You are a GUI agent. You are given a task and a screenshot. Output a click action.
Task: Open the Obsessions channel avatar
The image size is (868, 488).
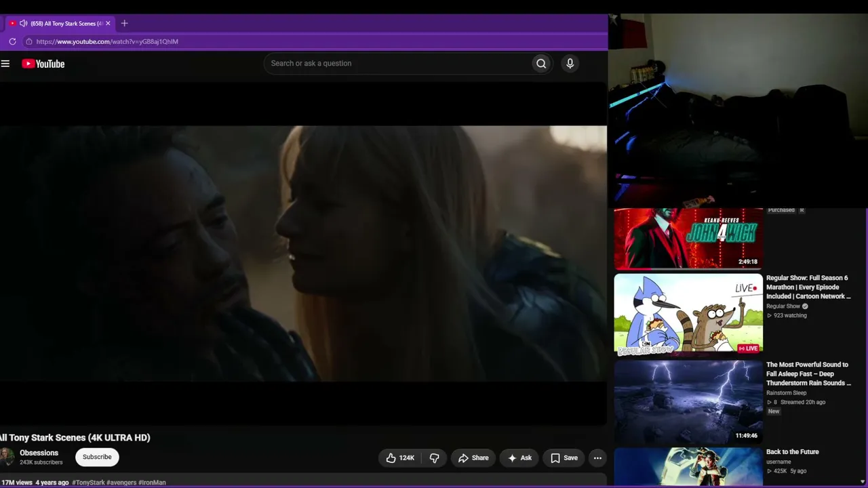click(7, 457)
